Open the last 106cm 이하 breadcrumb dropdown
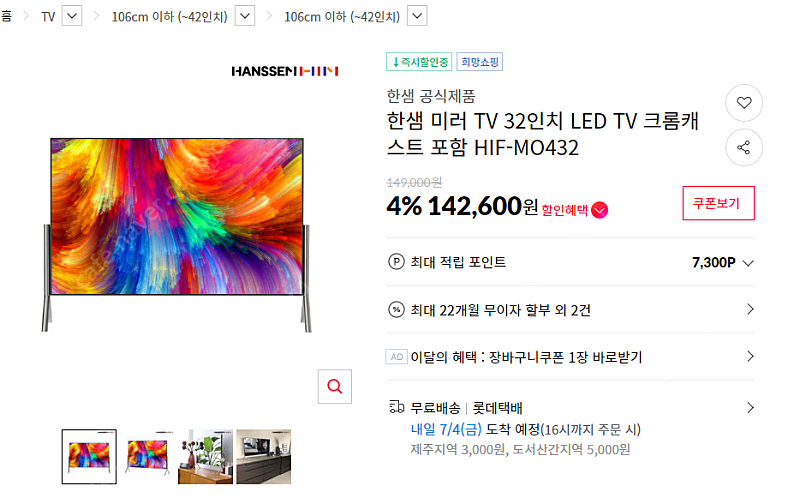Image resolution: width=800 pixels, height=504 pixels. point(417,16)
